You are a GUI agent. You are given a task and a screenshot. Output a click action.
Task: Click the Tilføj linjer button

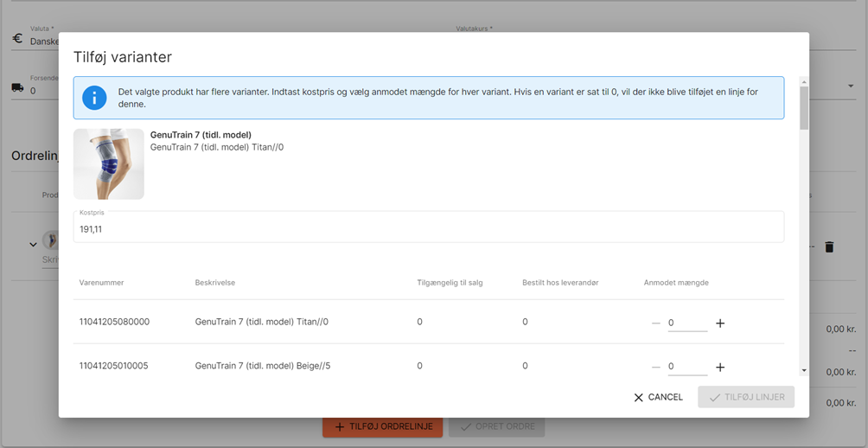point(746,397)
